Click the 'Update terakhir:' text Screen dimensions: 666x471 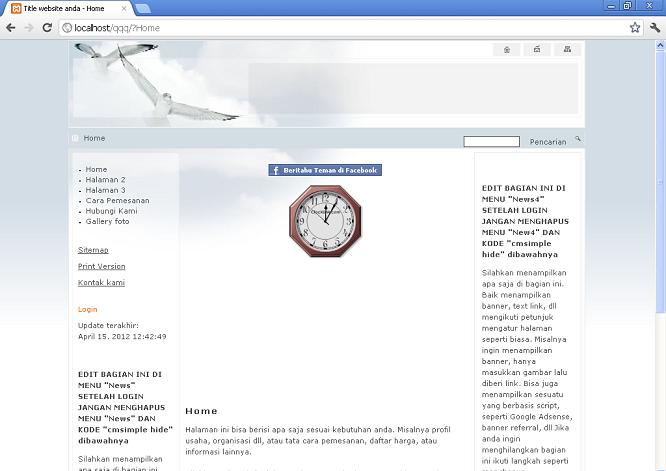(108, 325)
